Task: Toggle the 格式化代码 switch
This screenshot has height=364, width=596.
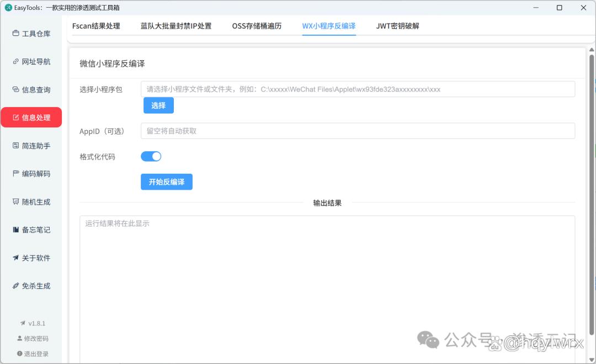Action: click(x=151, y=157)
